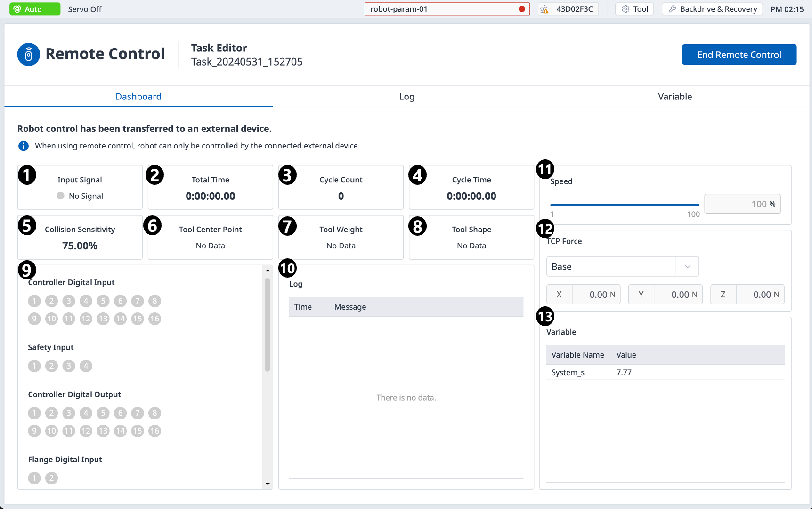Screen dimensions: 812x509
Task: Switch to the Variable tab
Action: [x=674, y=97]
